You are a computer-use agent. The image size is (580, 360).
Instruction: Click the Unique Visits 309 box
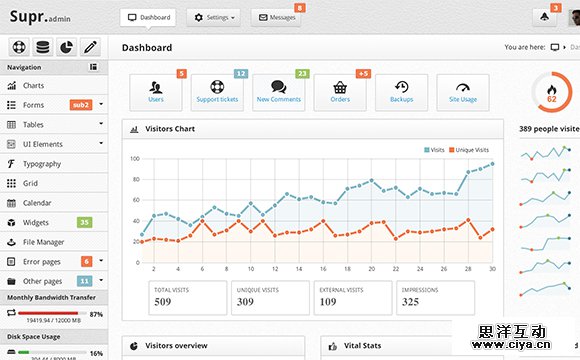(270, 298)
